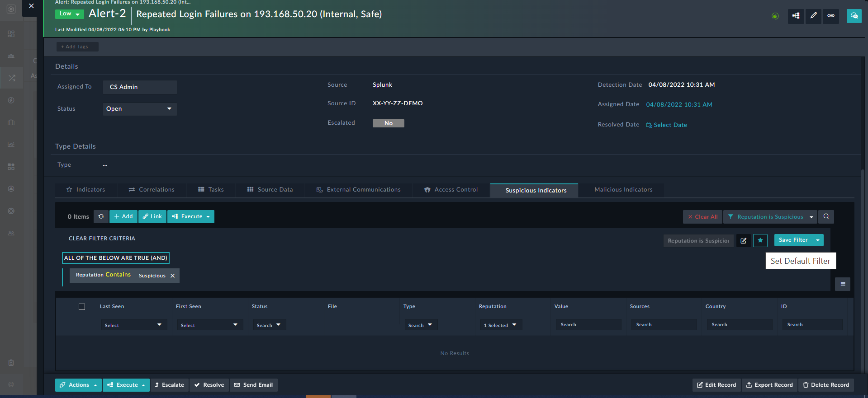868x398 pixels.
Task: Close the alert detail panel with X
Action: [31, 6]
